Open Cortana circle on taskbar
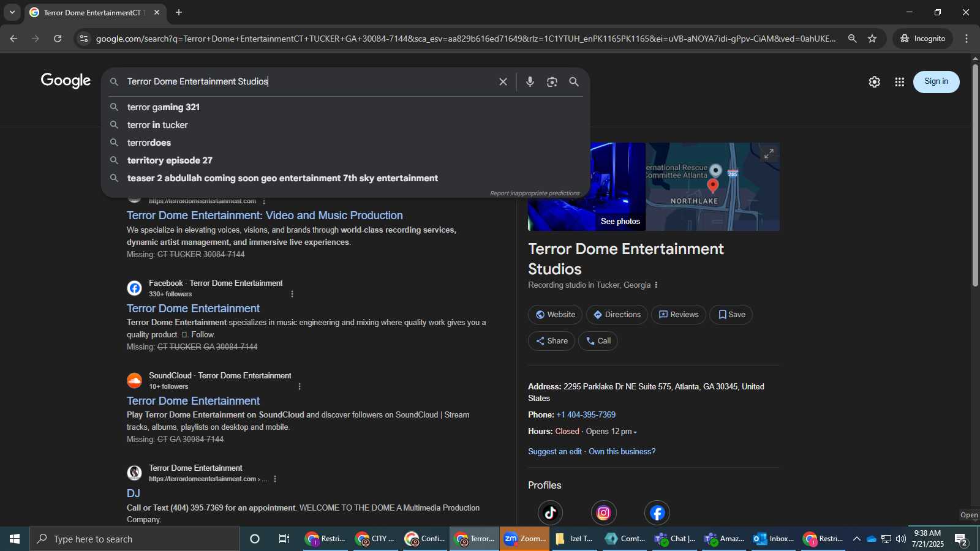The height and width of the screenshot is (551, 980). click(255, 539)
